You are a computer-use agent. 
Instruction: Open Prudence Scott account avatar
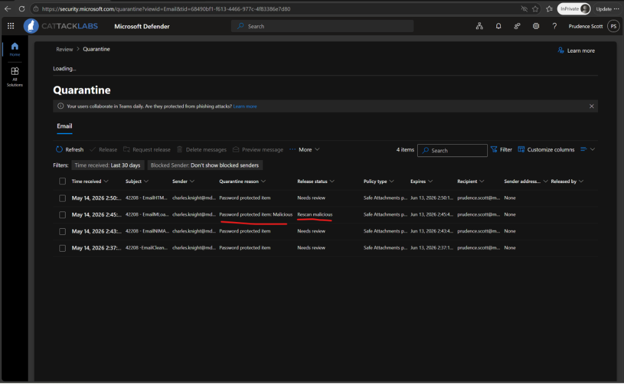click(614, 26)
